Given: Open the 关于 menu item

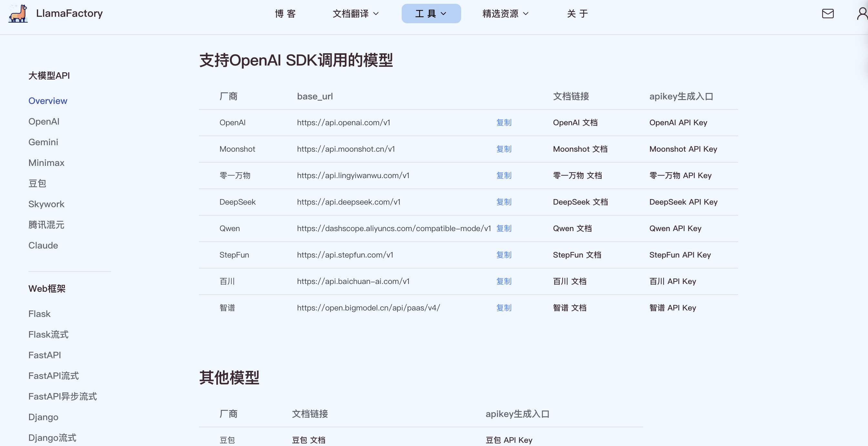Looking at the screenshot, I should (577, 14).
